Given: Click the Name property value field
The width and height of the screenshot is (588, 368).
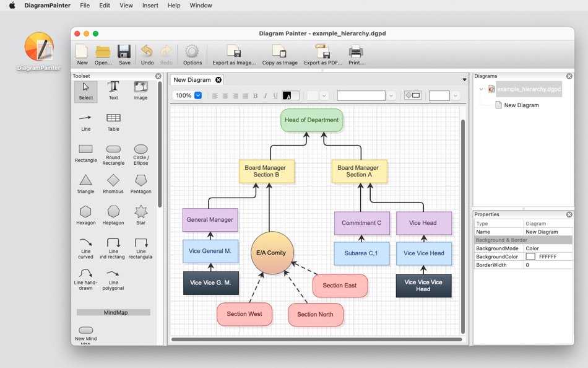Looking at the screenshot, I should [x=548, y=232].
